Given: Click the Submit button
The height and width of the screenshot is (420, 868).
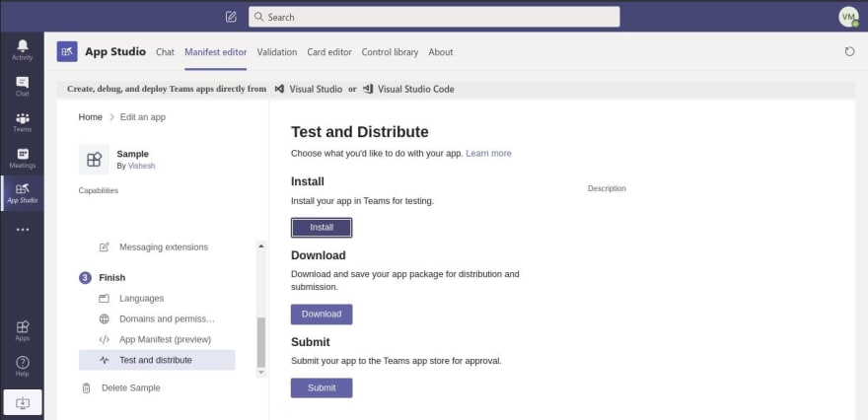Looking at the screenshot, I should coord(322,387).
